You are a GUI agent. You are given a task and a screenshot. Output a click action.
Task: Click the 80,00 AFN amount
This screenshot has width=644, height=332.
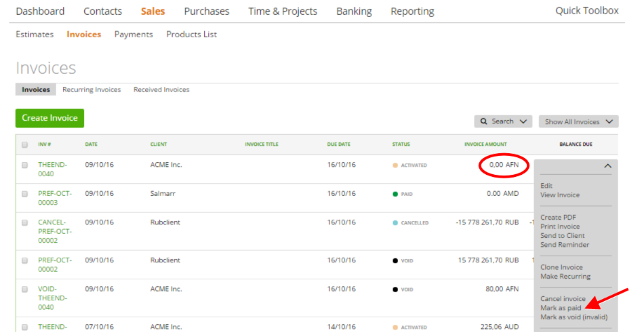click(502, 289)
